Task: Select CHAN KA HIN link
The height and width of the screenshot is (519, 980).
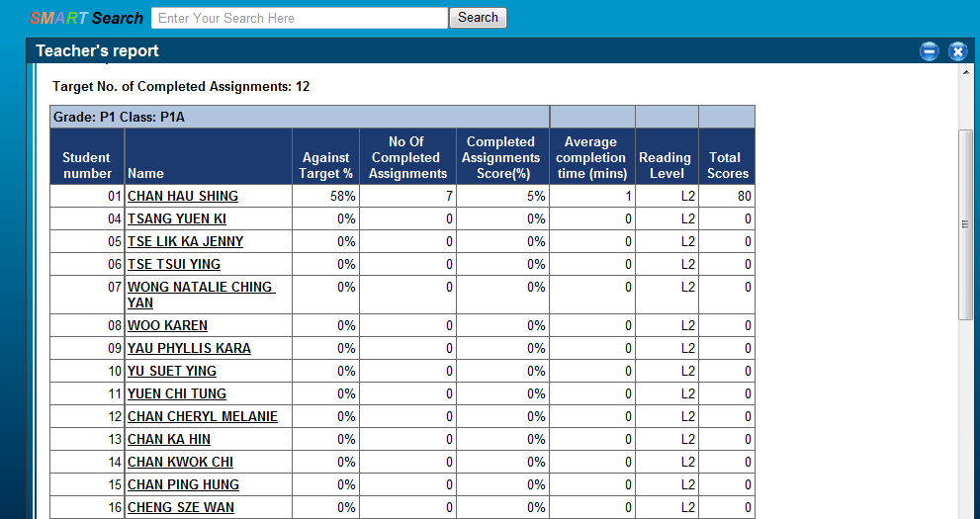Action: pyautogui.click(x=169, y=439)
